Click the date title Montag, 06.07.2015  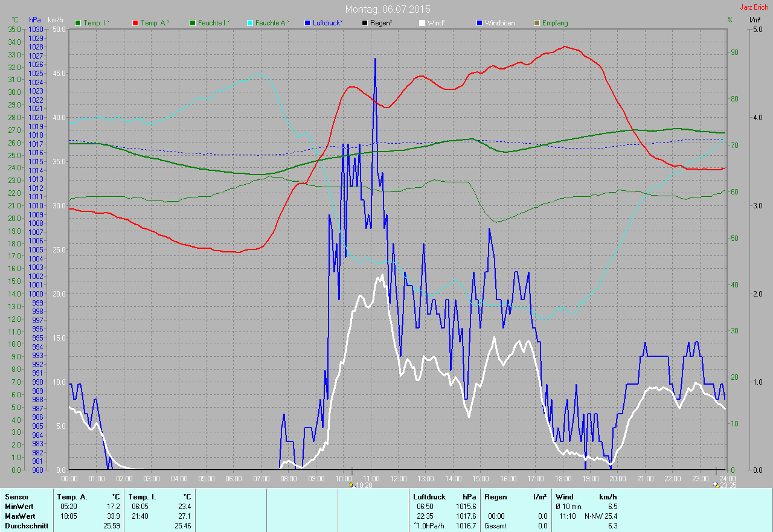click(x=388, y=9)
